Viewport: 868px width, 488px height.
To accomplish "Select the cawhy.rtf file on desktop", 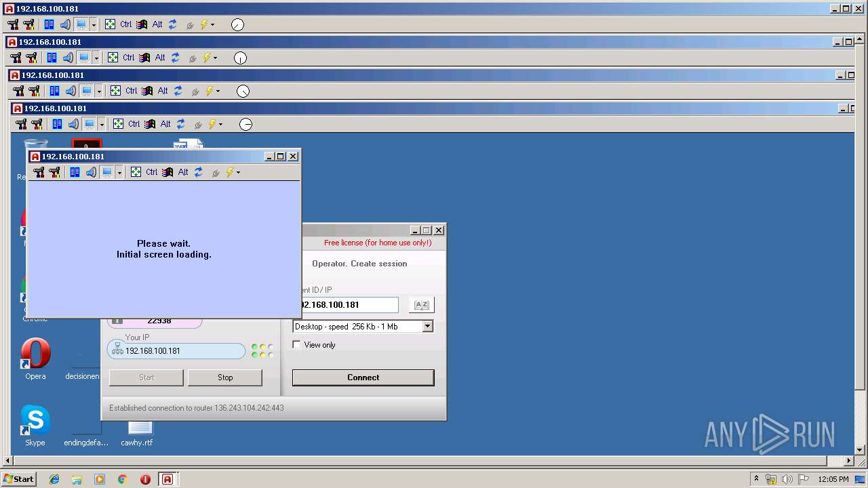I will pyautogui.click(x=137, y=434).
